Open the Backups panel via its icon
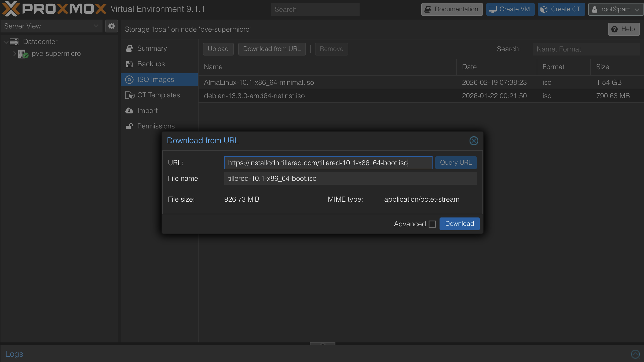 (129, 64)
